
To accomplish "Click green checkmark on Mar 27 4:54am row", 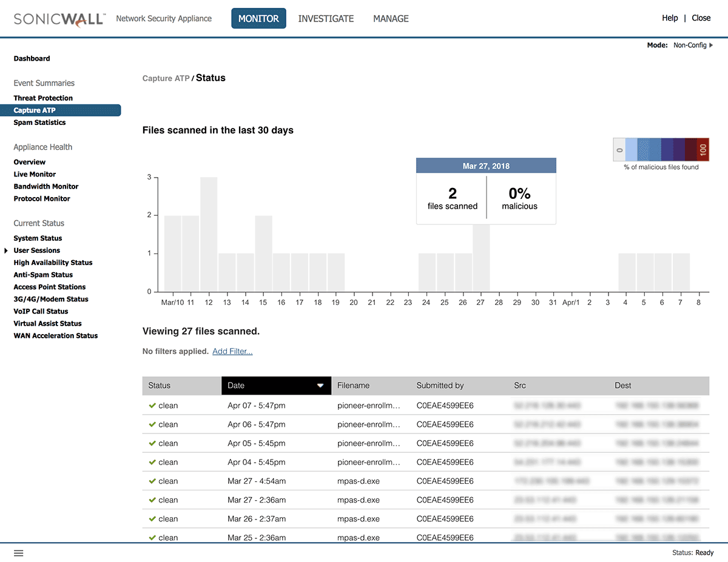I will [152, 481].
